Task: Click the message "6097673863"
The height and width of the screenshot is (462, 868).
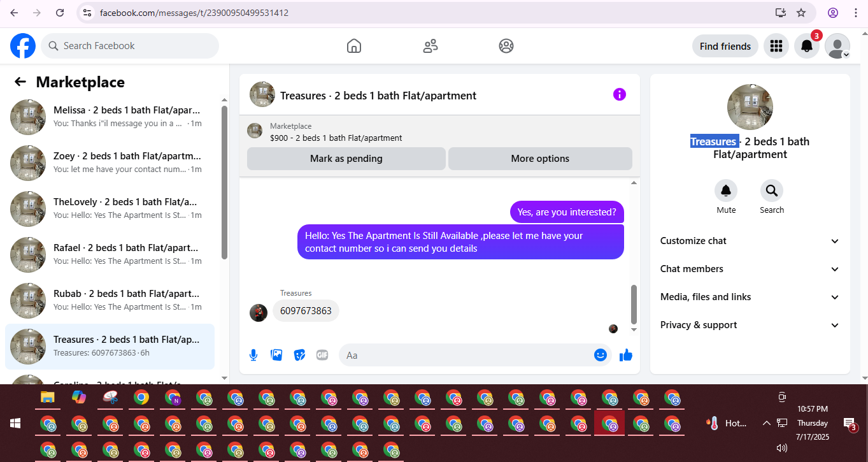Action: pos(306,311)
